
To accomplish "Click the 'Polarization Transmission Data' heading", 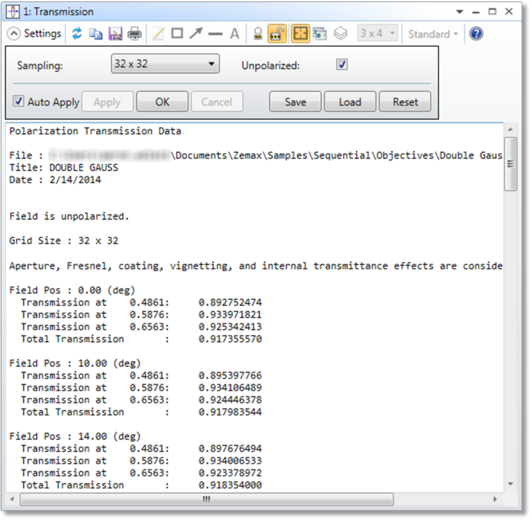I will (x=95, y=131).
